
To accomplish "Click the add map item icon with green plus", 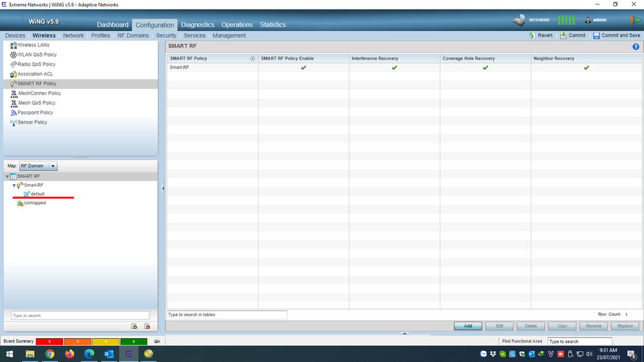I will pyautogui.click(x=134, y=327).
